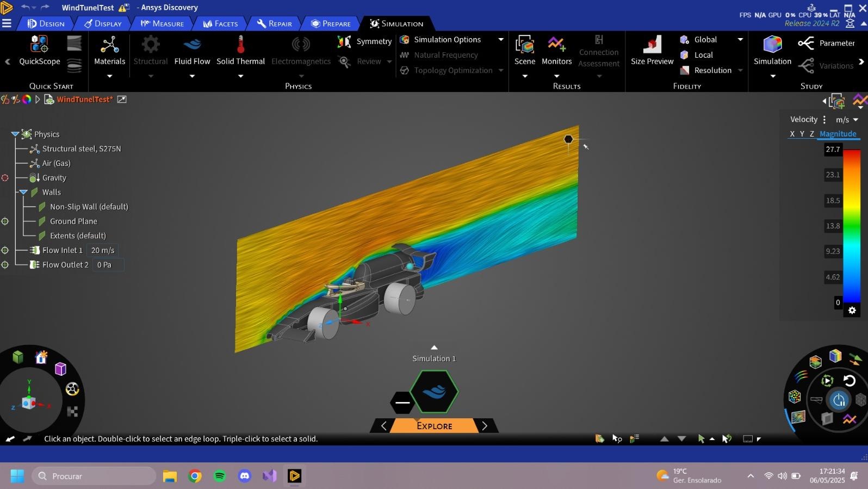The width and height of the screenshot is (868, 489).
Task: Click the play/solve simulation icon in radial menu
Action: point(827,381)
